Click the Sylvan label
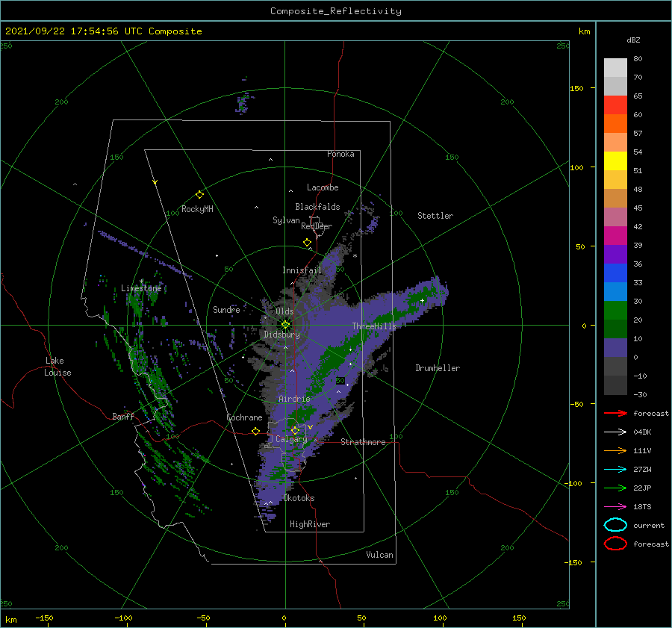The image size is (672, 628). pos(286,220)
